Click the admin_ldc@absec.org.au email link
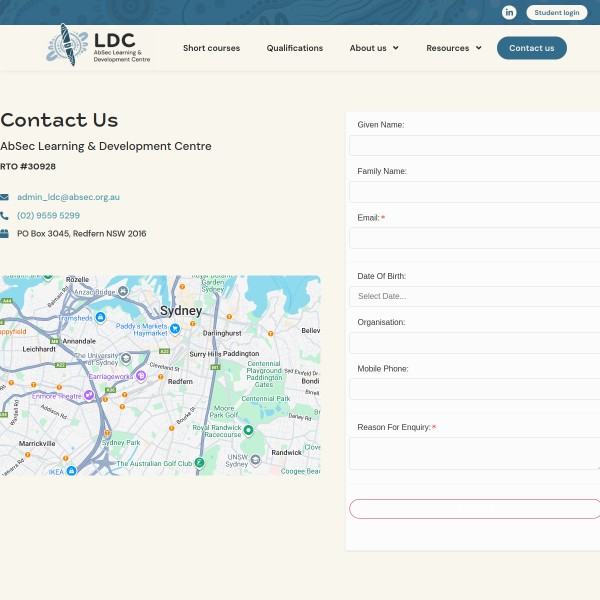 point(68,197)
